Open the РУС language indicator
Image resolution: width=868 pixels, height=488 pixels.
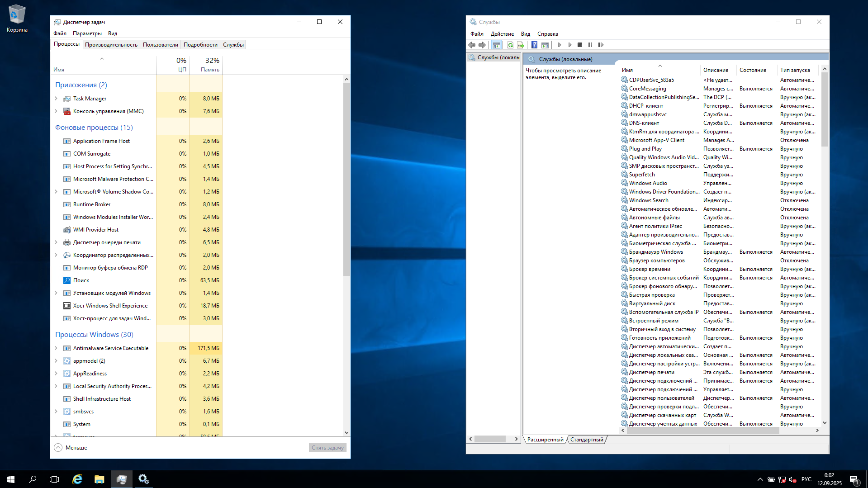pyautogui.click(x=806, y=479)
